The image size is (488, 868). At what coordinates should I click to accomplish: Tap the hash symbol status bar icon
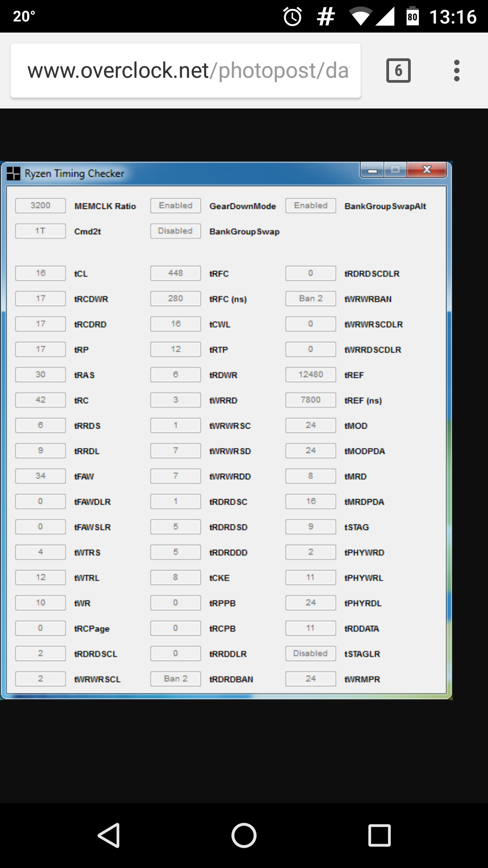click(326, 17)
